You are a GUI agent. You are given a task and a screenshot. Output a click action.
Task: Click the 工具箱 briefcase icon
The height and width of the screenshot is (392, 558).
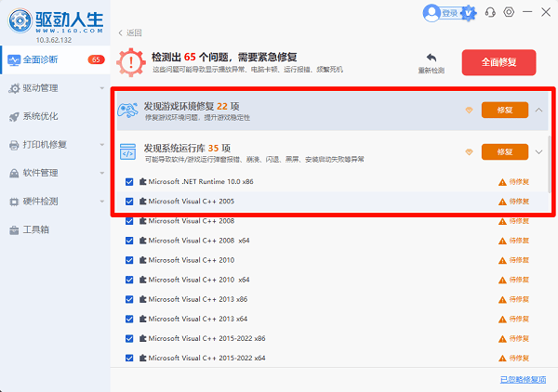coord(14,230)
